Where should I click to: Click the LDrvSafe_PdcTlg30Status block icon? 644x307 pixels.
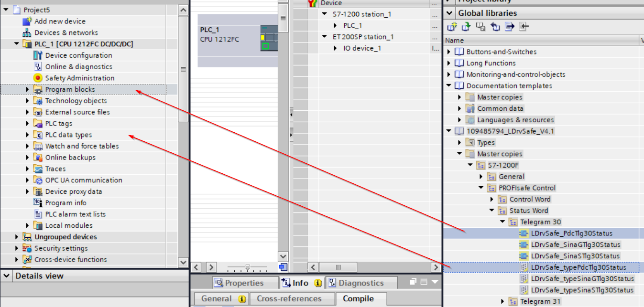point(524,233)
